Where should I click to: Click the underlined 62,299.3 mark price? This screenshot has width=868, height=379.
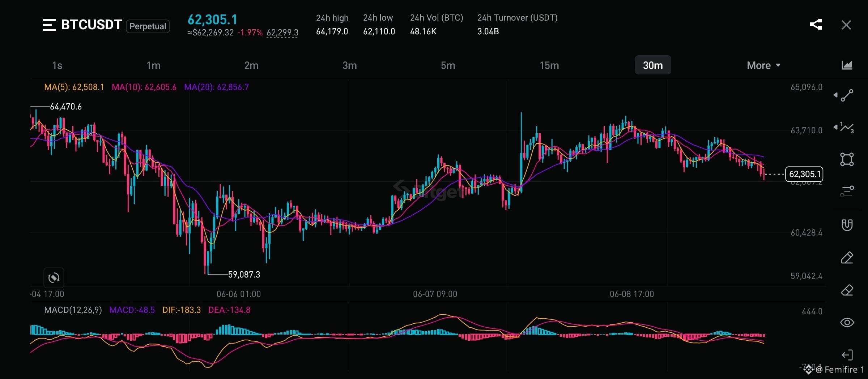tap(282, 33)
